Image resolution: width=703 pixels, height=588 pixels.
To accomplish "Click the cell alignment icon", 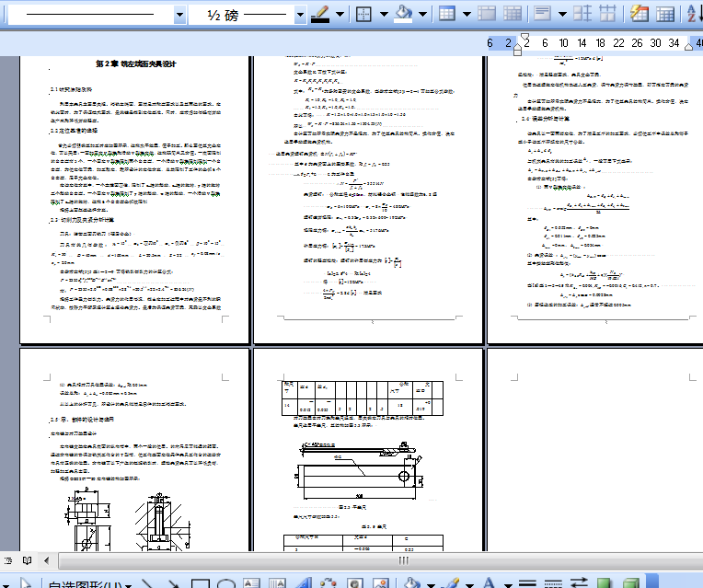I will point(543,15).
